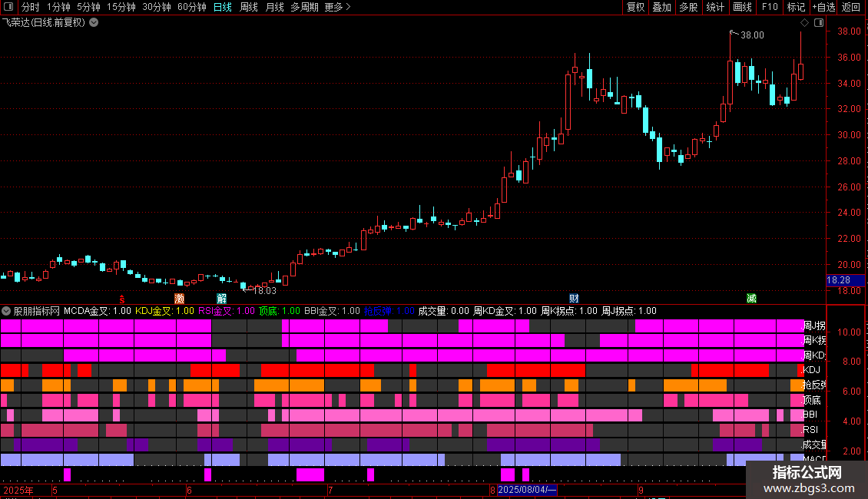The image size is (868, 499).
Task: Click the 飞荣达(日线.前复权) chart title
Action: (44, 23)
